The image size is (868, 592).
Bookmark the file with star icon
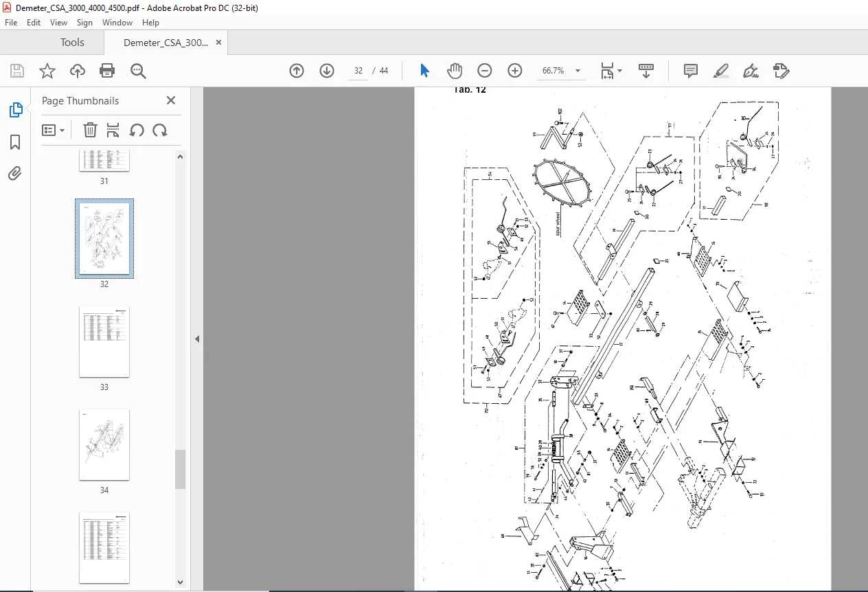47,71
